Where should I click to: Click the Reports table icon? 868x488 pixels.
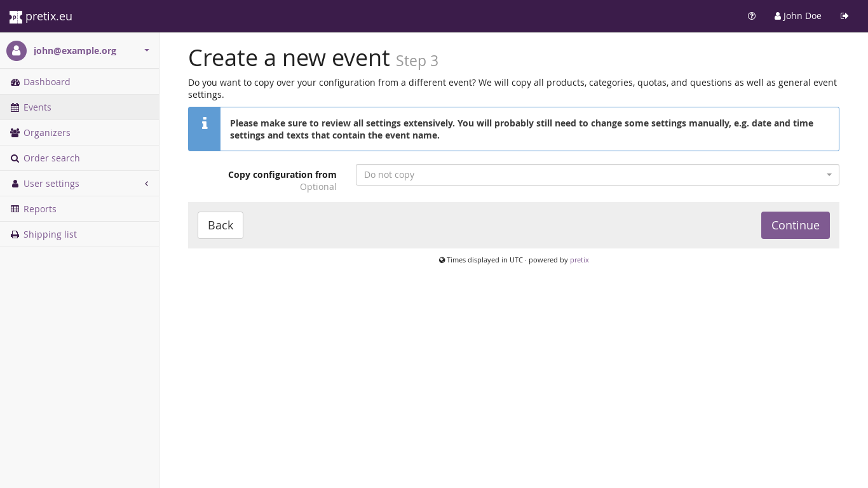pyautogui.click(x=15, y=209)
